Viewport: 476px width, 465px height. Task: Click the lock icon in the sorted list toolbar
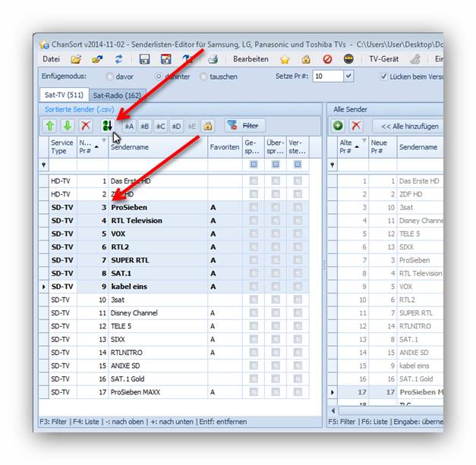208,126
